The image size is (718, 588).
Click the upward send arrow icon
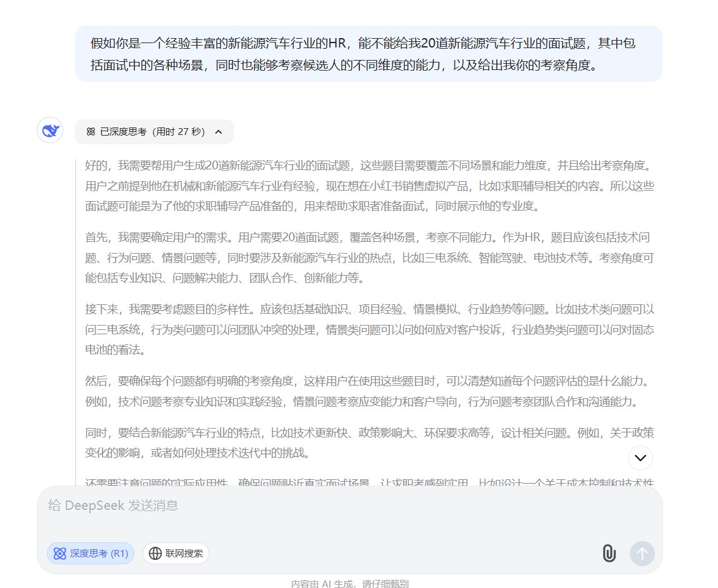tap(642, 553)
